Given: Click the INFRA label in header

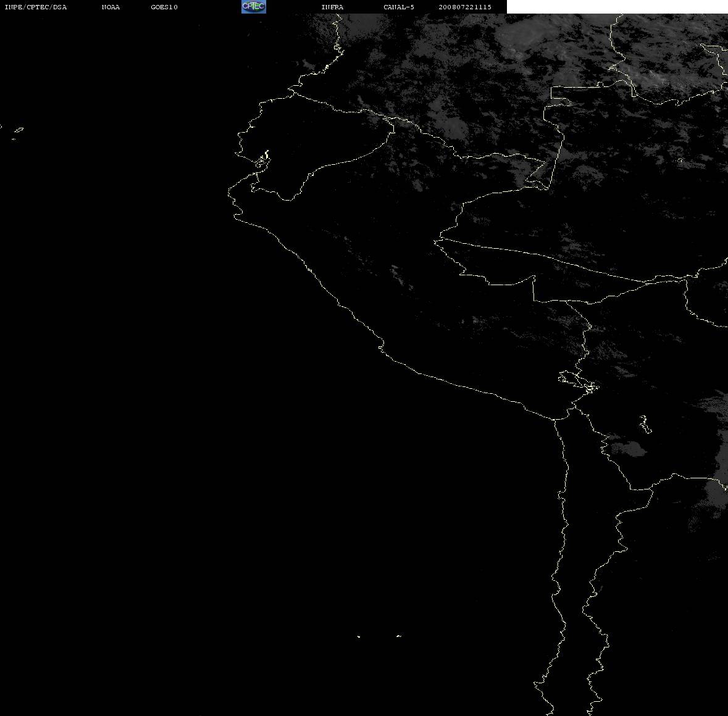Looking at the screenshot, I should [x=332, y=7].
